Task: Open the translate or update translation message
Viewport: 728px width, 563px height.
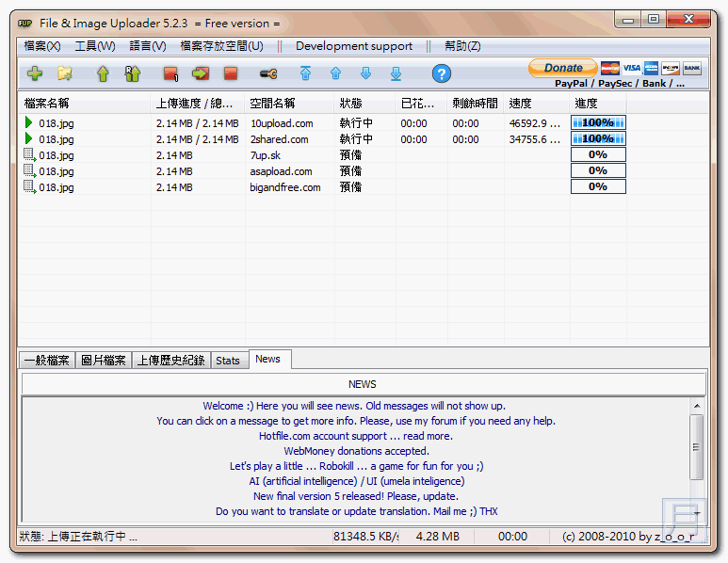Action: (x=357, y=511)
